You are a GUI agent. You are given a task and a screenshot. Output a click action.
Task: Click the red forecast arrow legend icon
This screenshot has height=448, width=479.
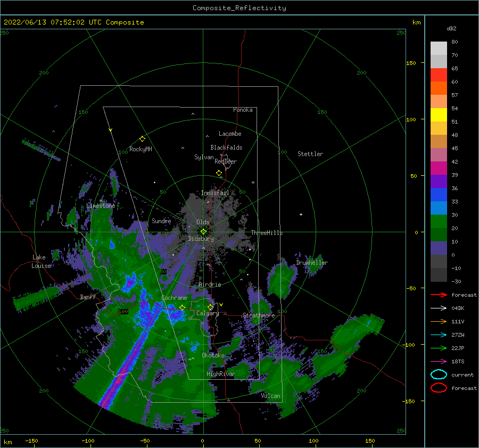(x=439, y=295)
